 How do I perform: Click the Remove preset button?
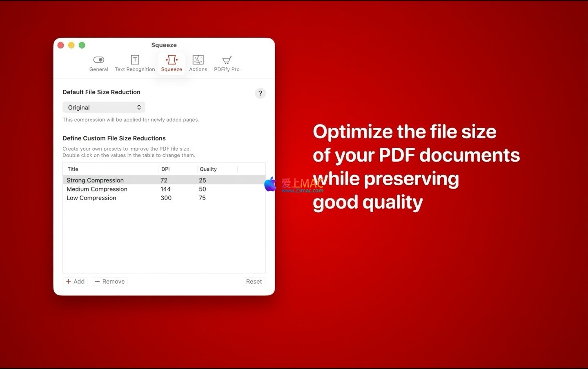[x=110, y=282]
